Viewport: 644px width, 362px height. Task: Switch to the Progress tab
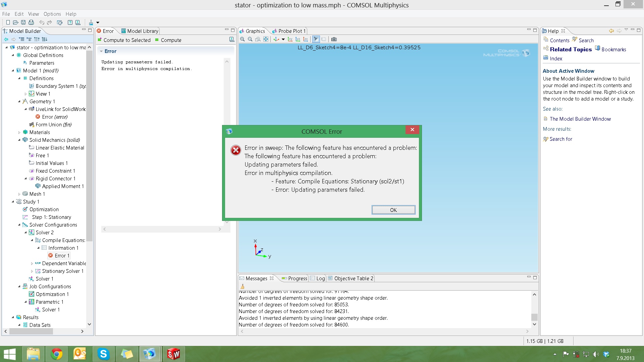coord(294,278)
